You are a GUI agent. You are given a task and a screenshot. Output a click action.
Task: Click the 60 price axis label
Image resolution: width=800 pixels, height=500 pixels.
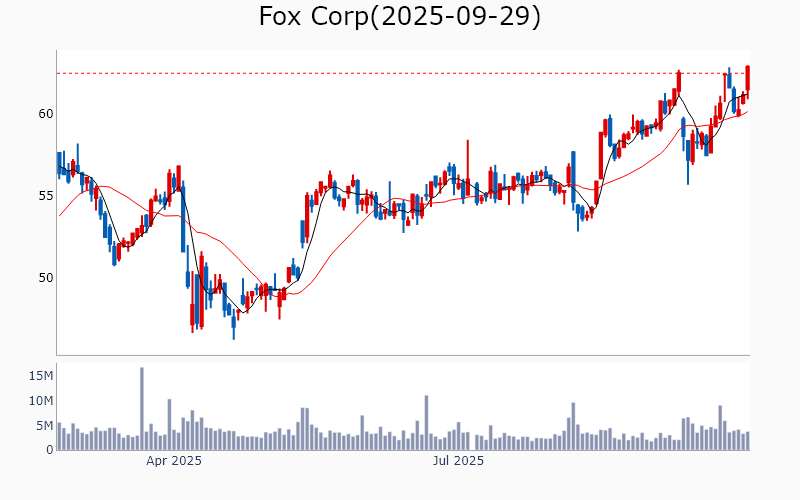(46, 114)
